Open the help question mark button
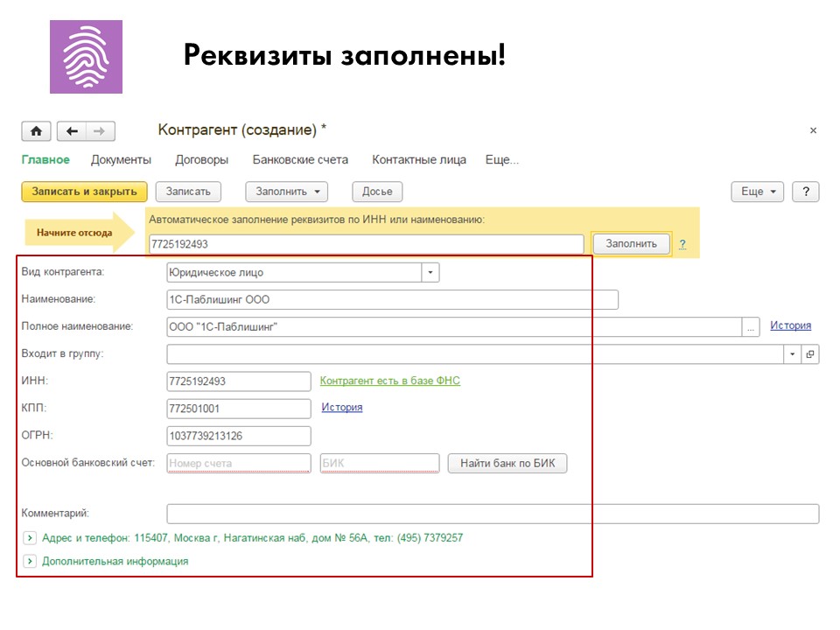840x630 pixels. [806, 192]
